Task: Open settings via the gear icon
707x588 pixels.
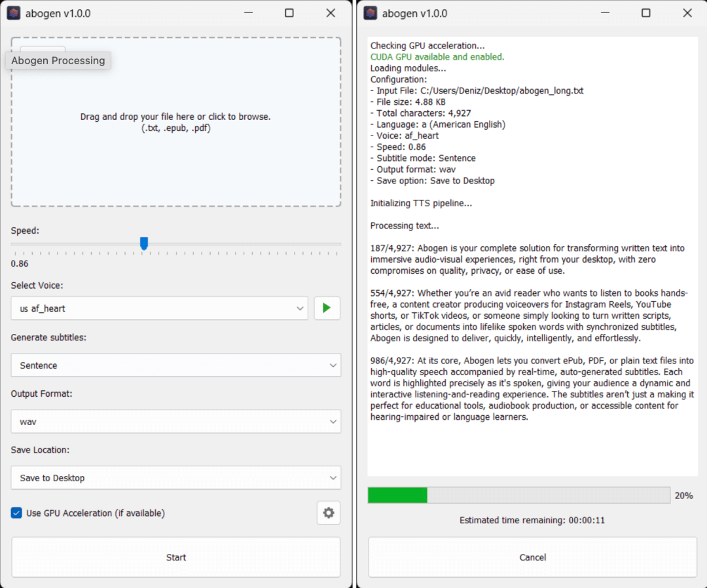Action: 329,513
